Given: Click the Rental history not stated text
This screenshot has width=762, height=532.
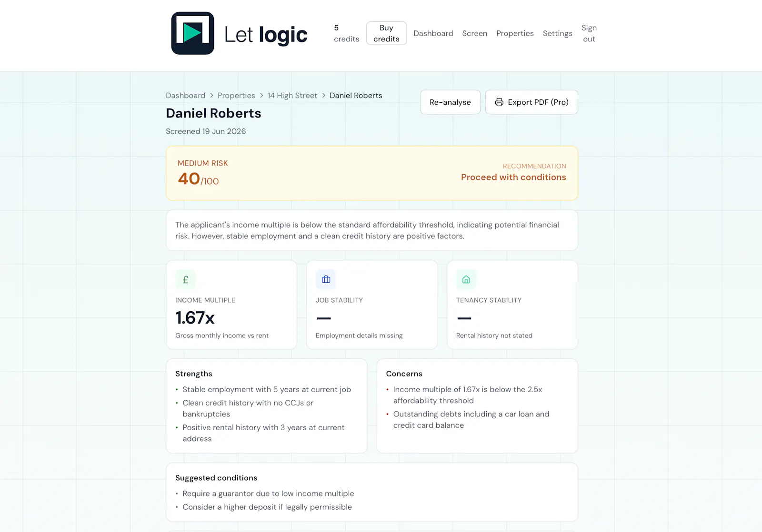Looking at the screenshot, I should (x=494, y=335).
